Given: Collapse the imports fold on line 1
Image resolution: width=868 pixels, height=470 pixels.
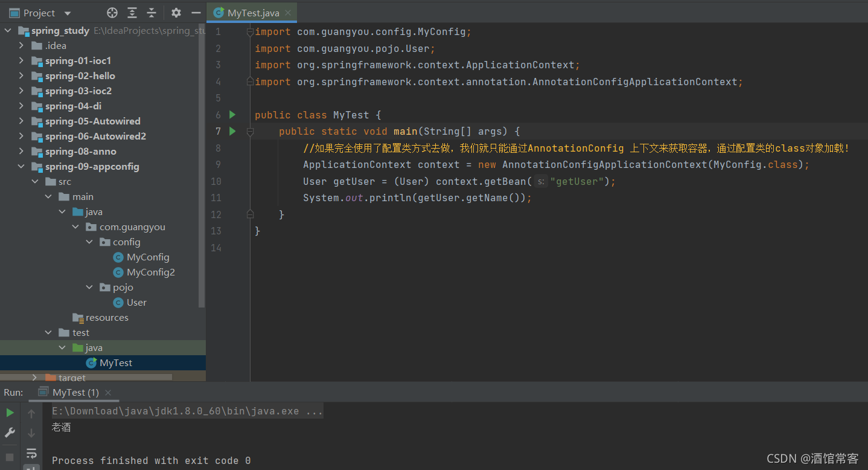Looking at the screenshot, I should coord(250,31).
